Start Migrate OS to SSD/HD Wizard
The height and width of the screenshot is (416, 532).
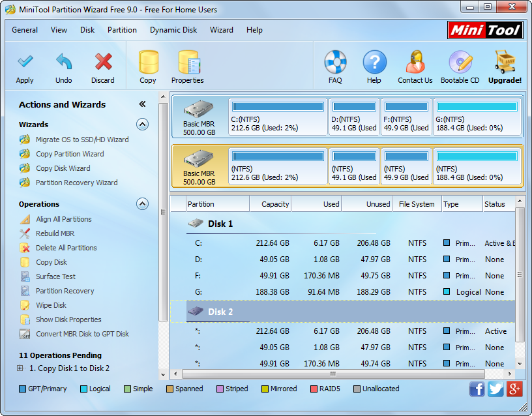click(x=82, y=140)
